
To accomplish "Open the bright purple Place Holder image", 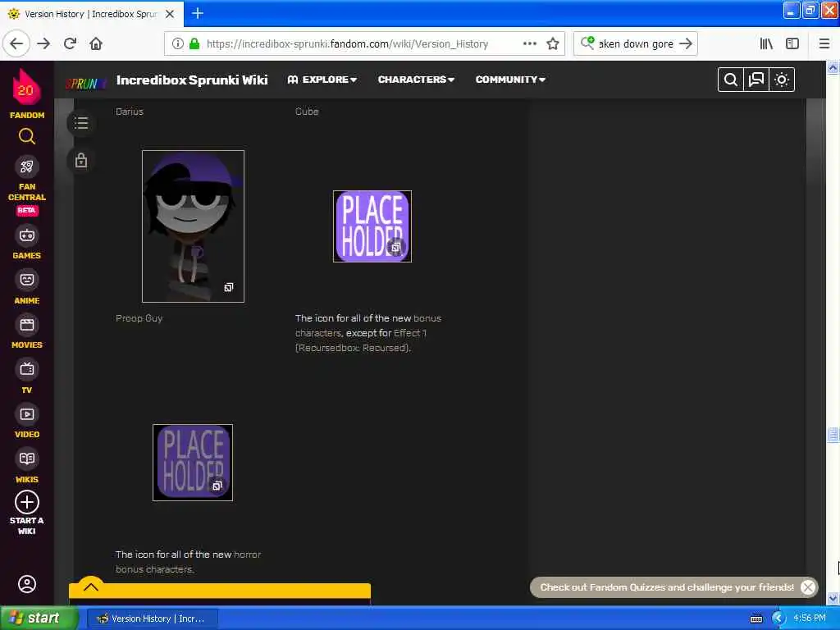I will pos(372,226).
